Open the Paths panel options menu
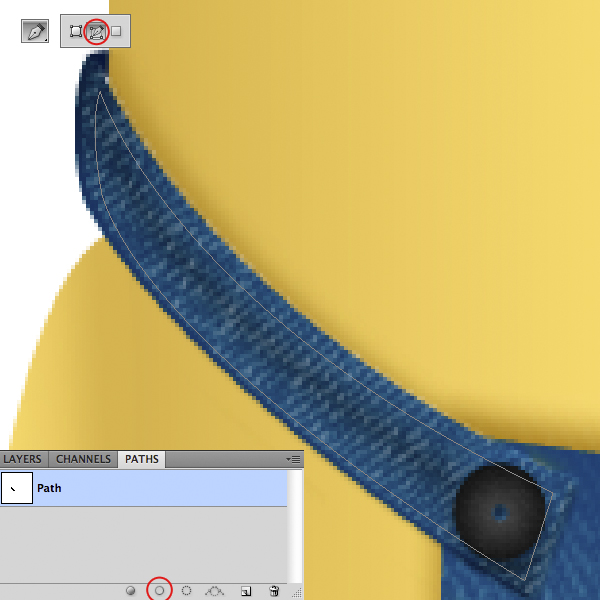Screen dimensions: 600x600 tap(294, 460)
